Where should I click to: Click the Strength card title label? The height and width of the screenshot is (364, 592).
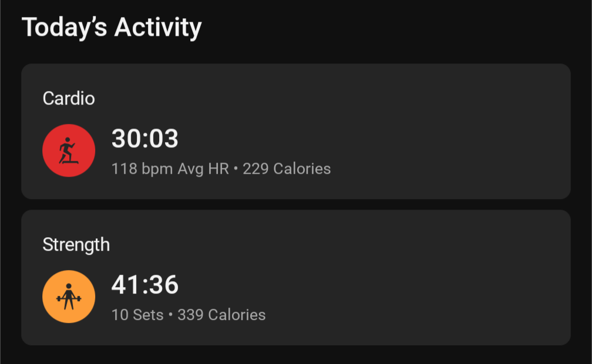[x=76, y=245]
